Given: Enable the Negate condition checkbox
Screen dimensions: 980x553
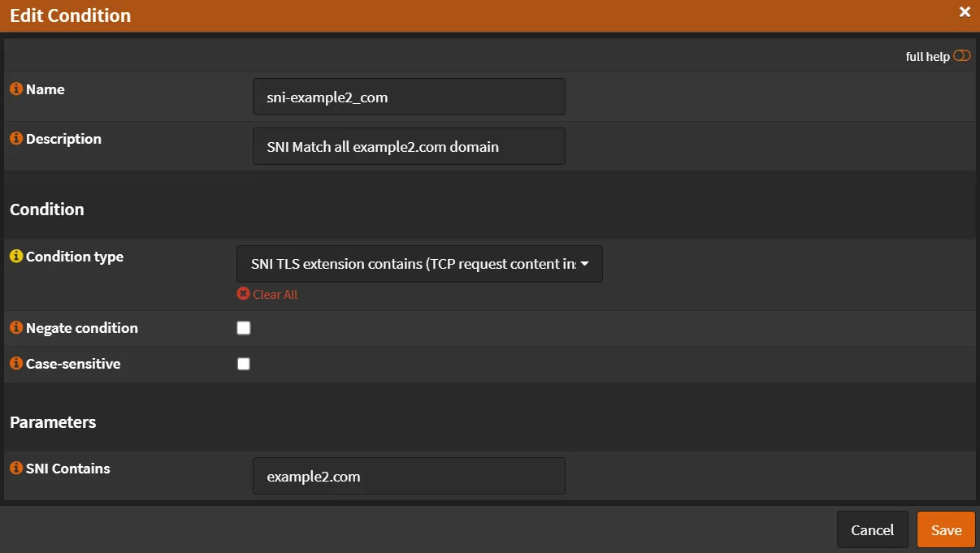Looking at the screenshot, I should click(243, 327).
